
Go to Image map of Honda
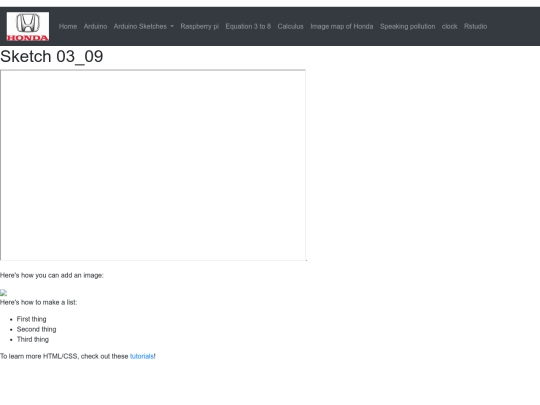coord(342,27)
